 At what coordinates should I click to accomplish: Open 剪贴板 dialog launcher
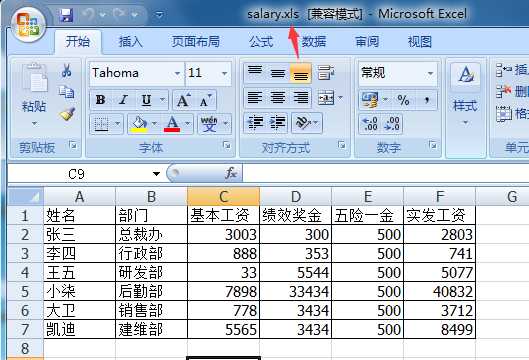tap(73, 145)
